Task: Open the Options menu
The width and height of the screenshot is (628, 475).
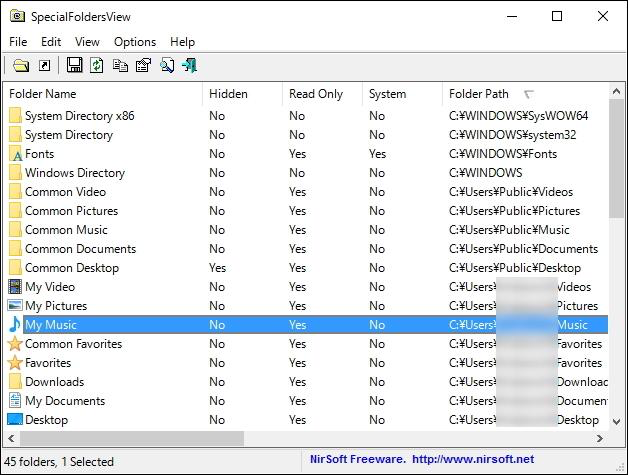Action: pos(135,42)
